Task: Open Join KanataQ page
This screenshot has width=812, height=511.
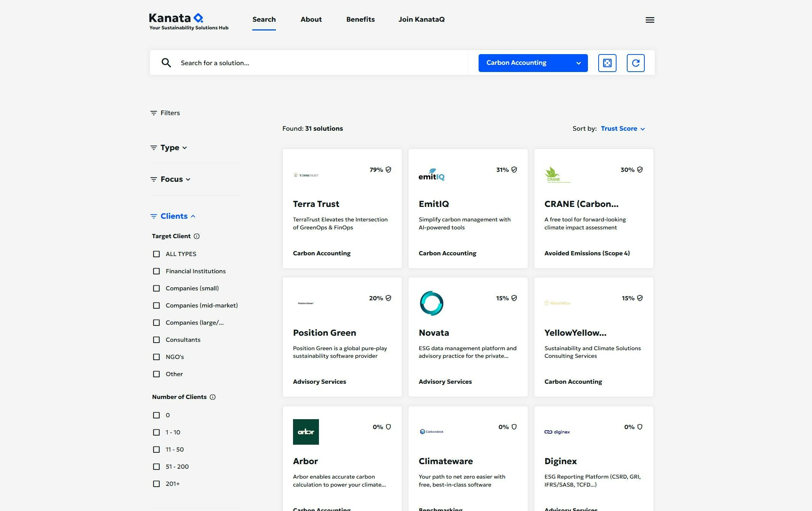Action: click(x=421, y=19)
